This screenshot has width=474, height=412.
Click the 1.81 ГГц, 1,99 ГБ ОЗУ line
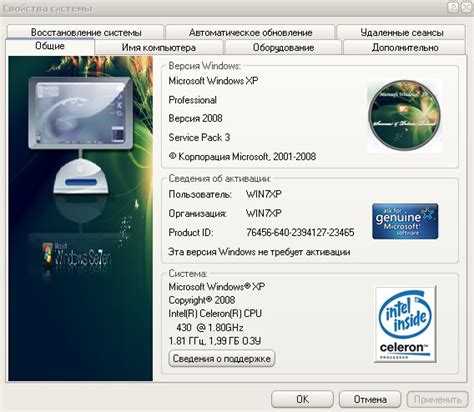coord(215,341)
